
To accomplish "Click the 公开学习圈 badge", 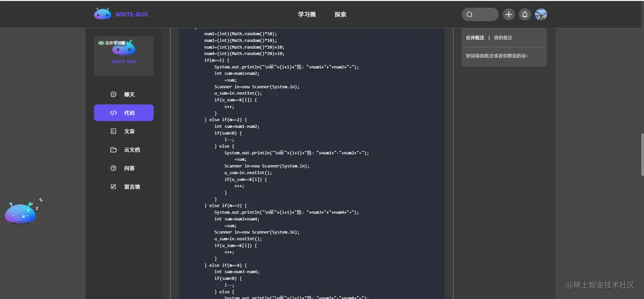I will tap(112, 43).
